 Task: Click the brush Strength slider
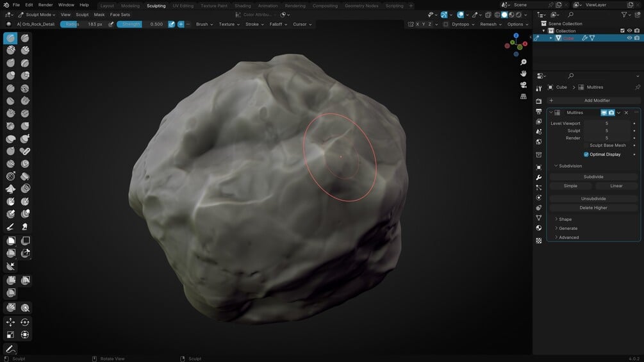pyautogui.click(x=141, y=24)
